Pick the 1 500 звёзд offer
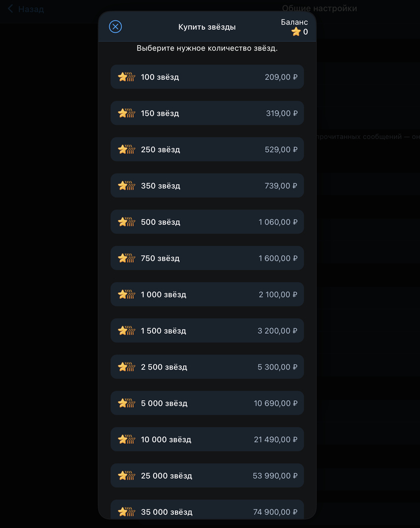 click(x=207, y=331)
